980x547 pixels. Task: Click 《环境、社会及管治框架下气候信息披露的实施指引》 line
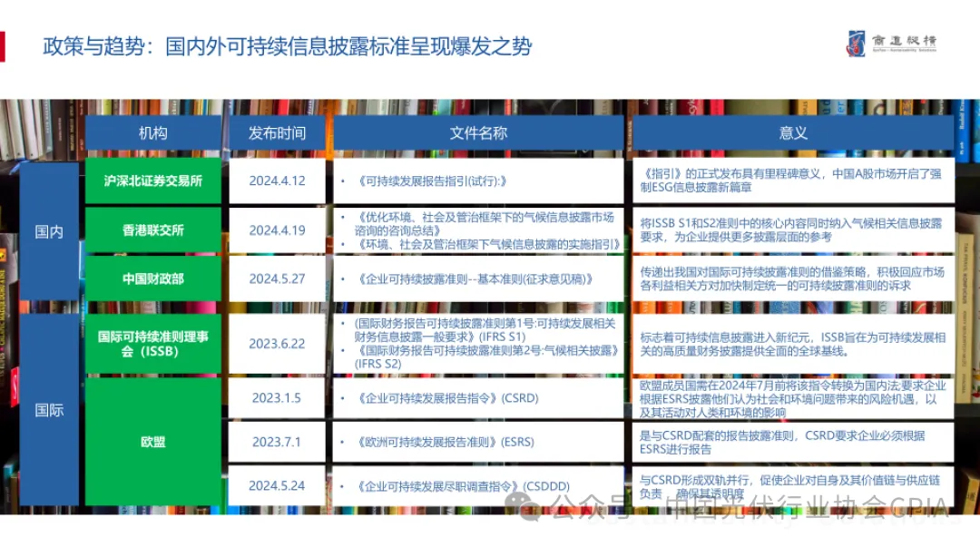487,244
